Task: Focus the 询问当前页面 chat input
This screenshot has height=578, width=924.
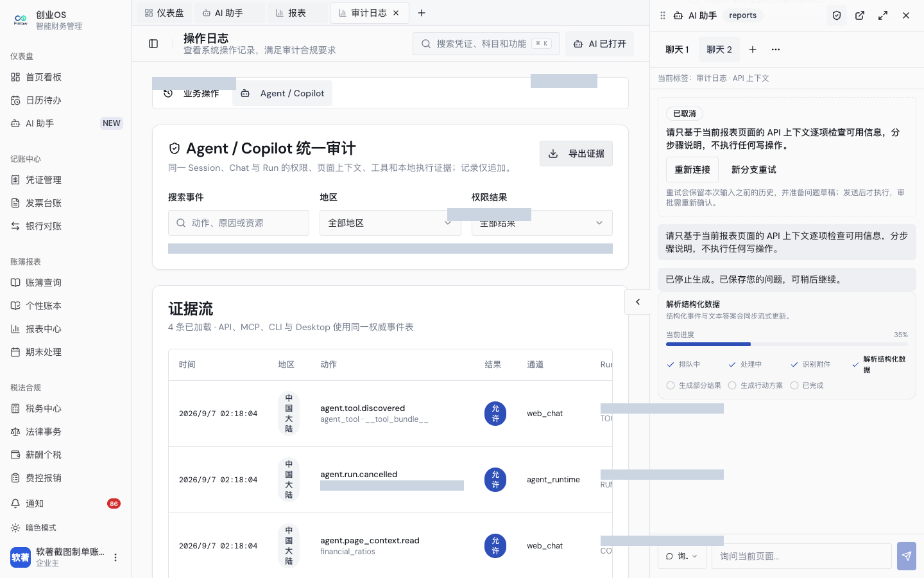Action: click(801, 556)
